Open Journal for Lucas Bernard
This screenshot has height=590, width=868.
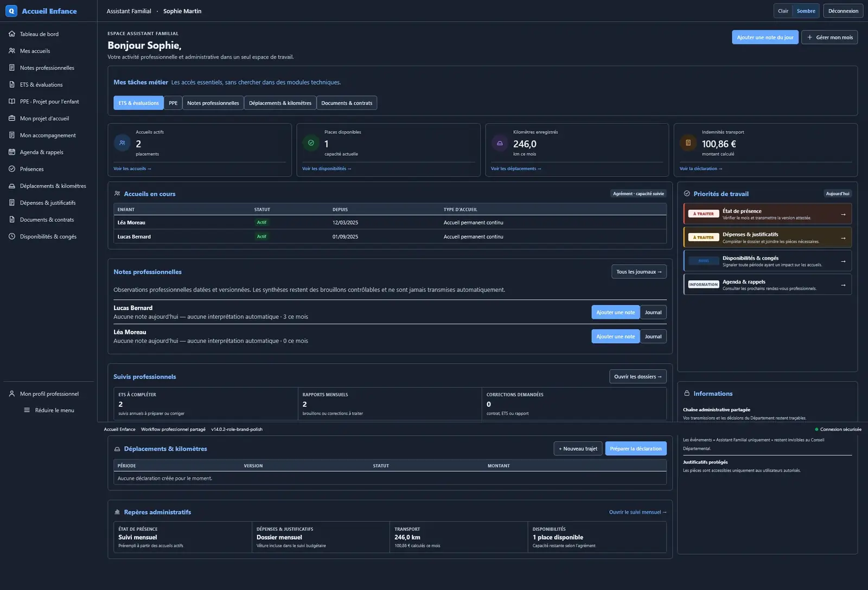653,312
